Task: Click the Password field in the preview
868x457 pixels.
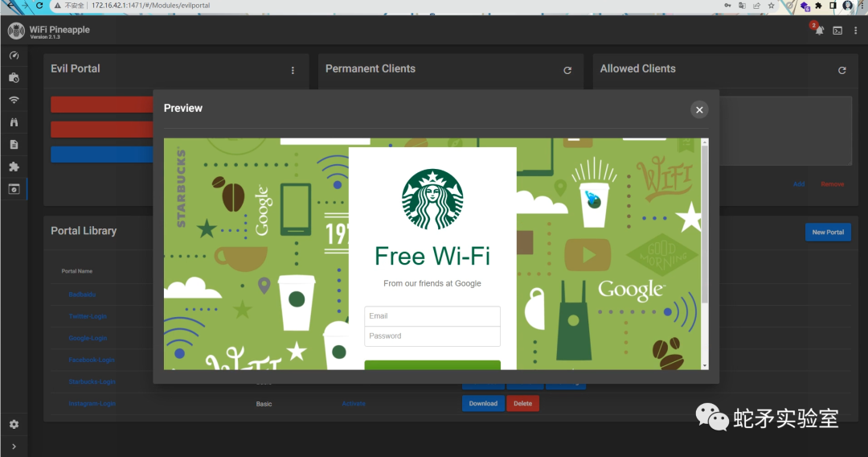Action: point(432,336)
